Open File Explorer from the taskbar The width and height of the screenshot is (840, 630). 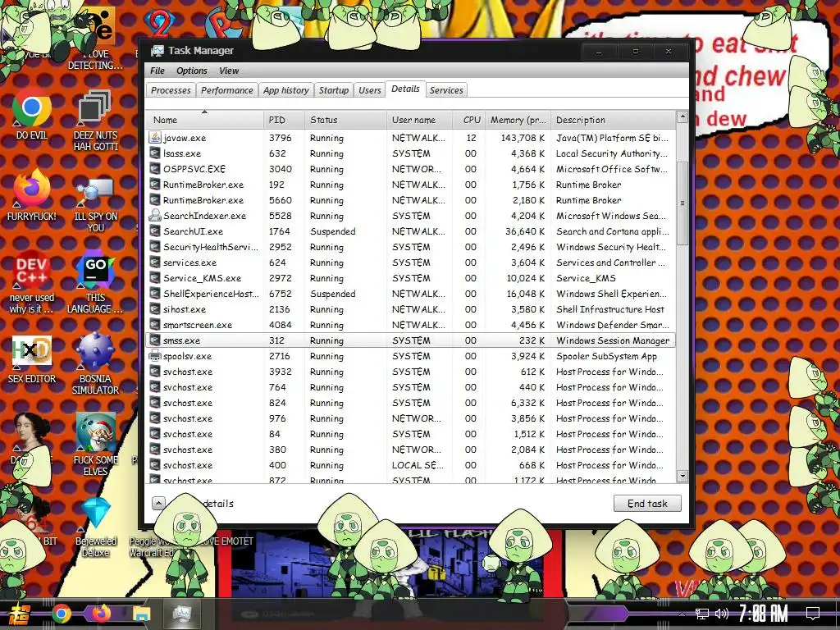pyautogui.click(x=141, y=614)
